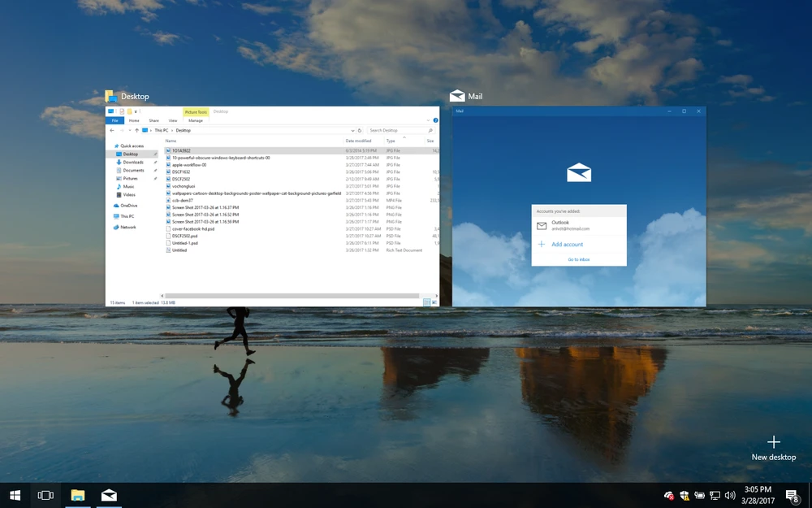Screen dimensions: 812x508
Task: Open the File menu in Explorer
Action: (x=116, y=120)
